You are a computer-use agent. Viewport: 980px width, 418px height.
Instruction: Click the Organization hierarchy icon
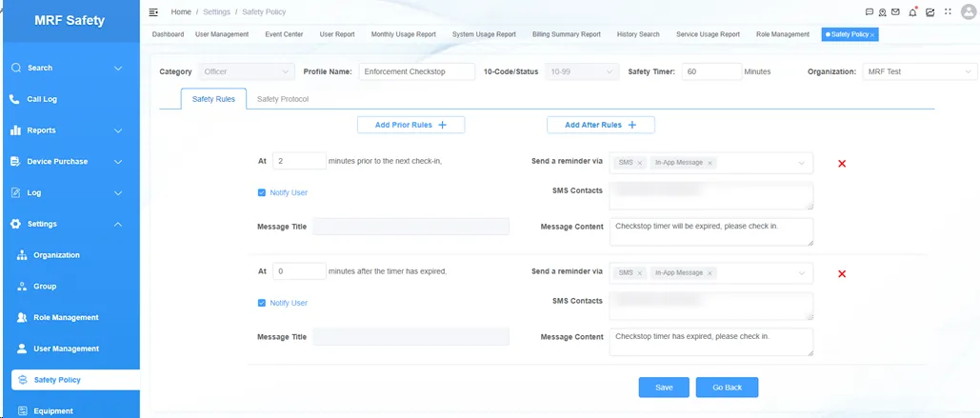[x=22, y=255]
